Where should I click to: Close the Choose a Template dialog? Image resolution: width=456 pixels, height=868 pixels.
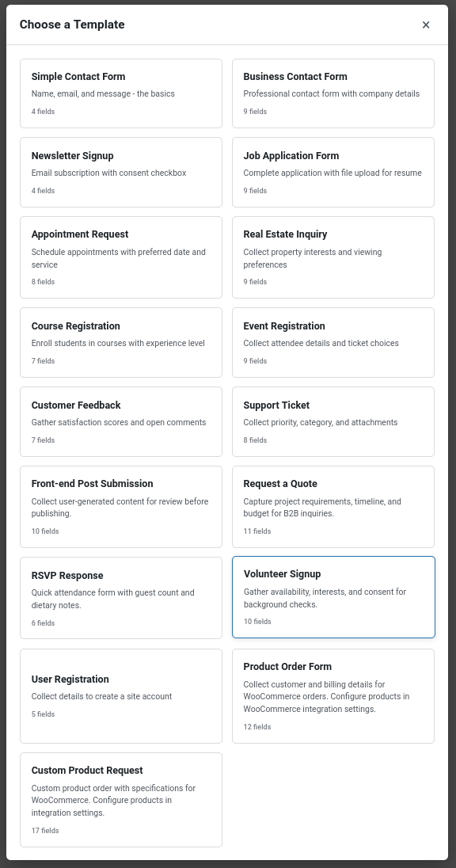[426, 25]
